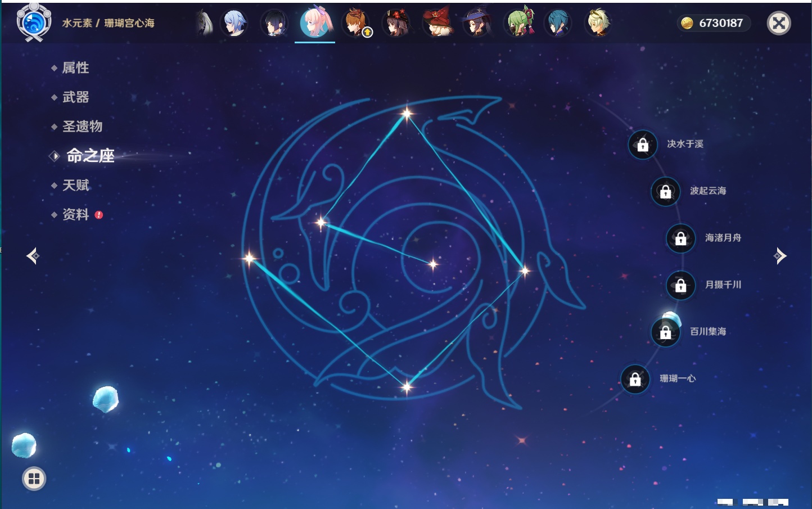Click the star at the spiral center
The height and width of the screenshot is (509, 812).
433,264
